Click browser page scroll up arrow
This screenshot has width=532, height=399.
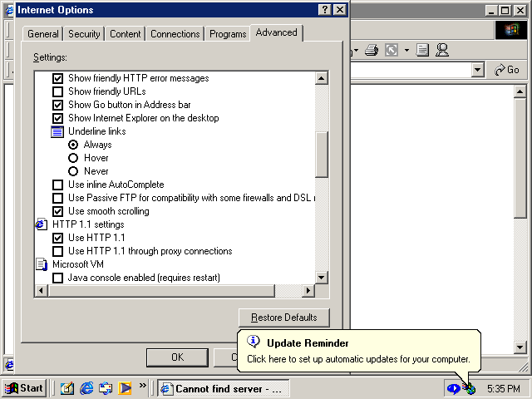(520, 91)
